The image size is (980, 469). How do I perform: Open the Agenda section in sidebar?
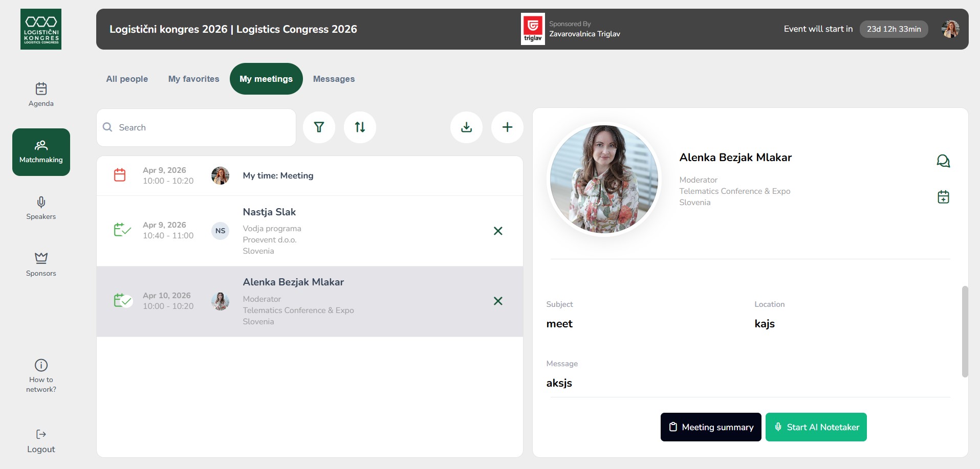coord(41,95)
